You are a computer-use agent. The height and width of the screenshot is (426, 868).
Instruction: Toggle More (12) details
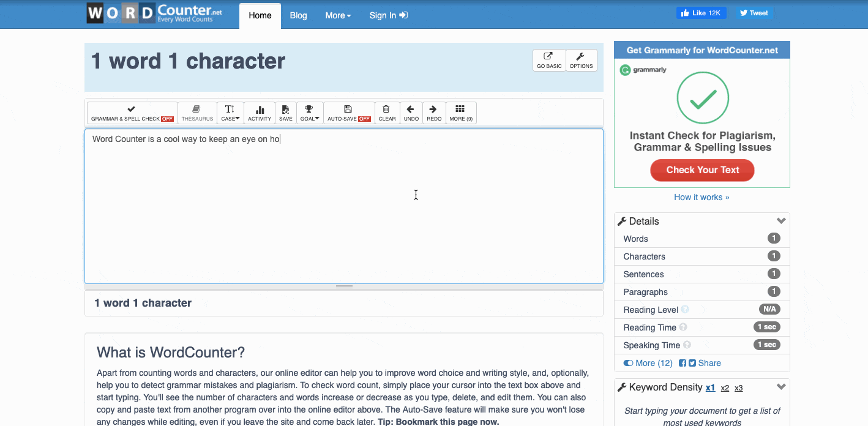pyautogui.click(x=648, y=363)
